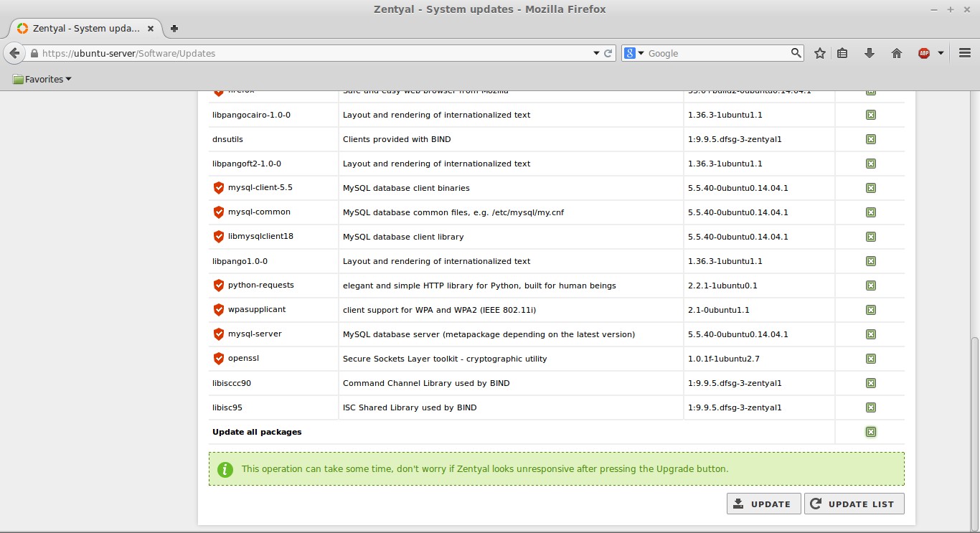Click the security shield icon next to openssl

tap(219, 359)
